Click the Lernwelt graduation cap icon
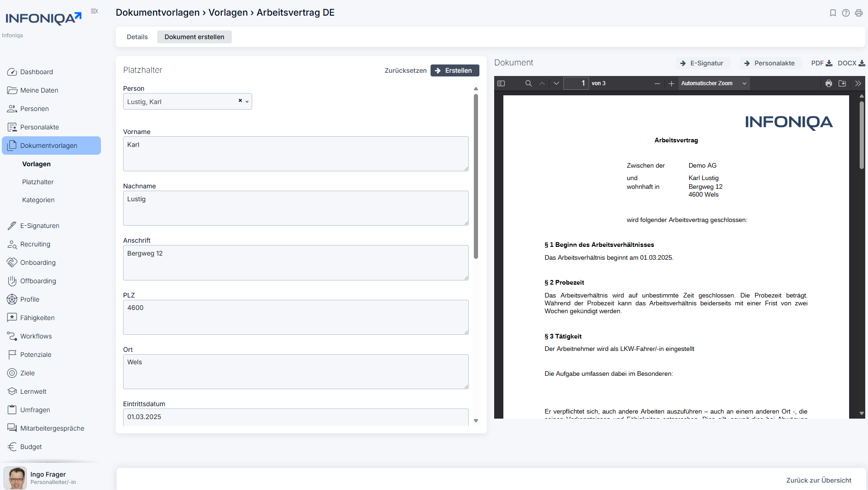868x490 pixels. pyautogui.click(x=12, y=391)
